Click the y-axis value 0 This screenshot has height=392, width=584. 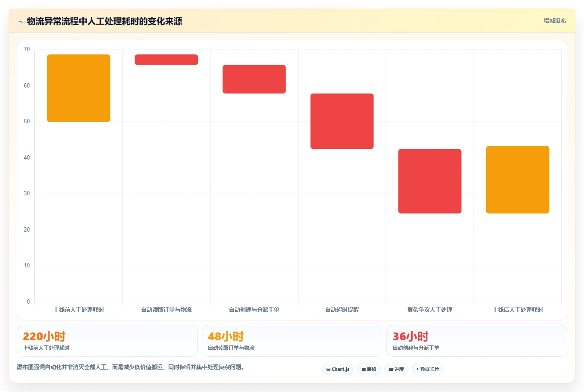coord(28,302)
